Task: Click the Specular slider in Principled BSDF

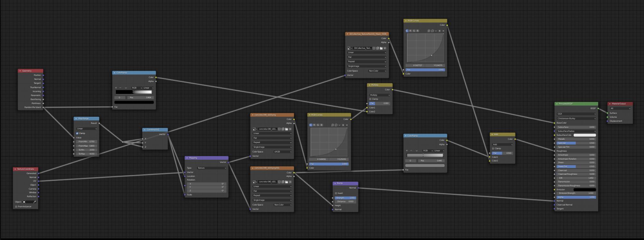Action: tap(576, 143)
